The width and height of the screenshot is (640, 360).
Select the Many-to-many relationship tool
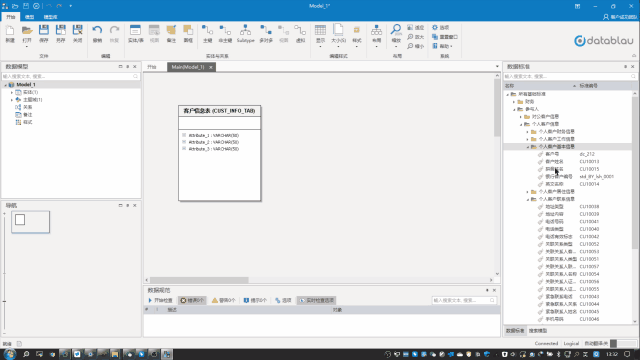[266, 33]
